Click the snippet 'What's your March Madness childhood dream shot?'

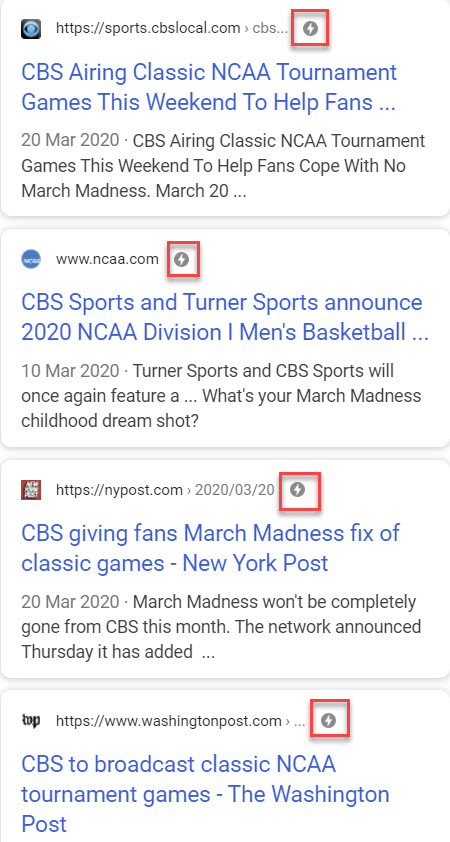coord(221,408)
